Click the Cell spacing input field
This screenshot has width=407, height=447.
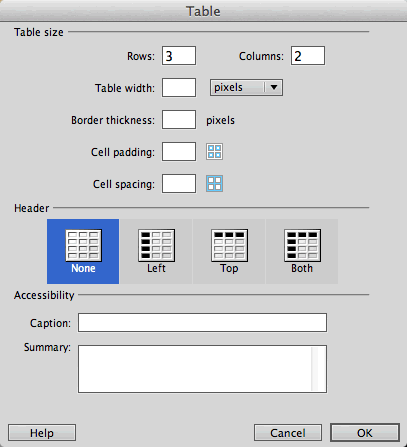[x=179, y=184]
